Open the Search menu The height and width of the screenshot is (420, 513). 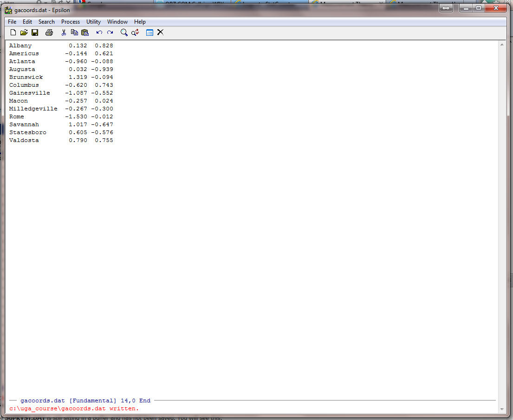click(46, 22)
